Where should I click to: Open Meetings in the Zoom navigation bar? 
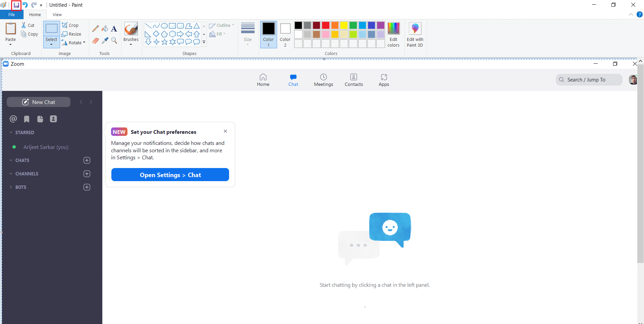click(323, 80)
